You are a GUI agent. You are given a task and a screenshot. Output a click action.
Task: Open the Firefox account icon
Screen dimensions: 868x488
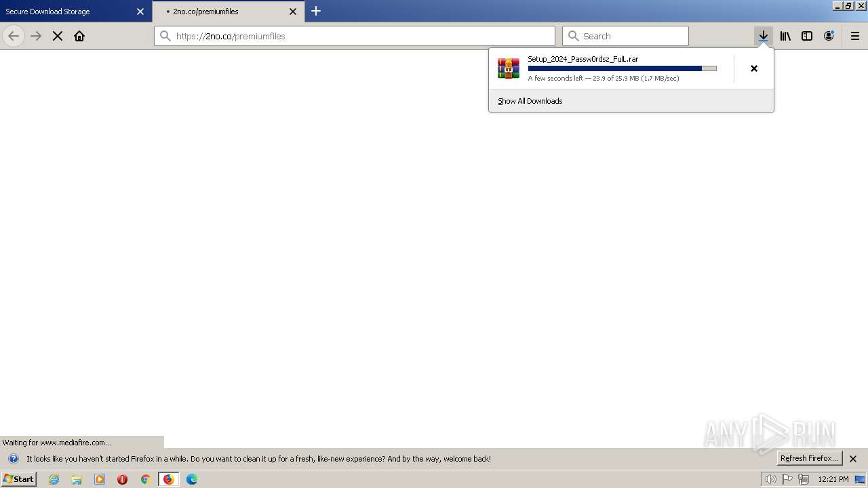(829, 36)
